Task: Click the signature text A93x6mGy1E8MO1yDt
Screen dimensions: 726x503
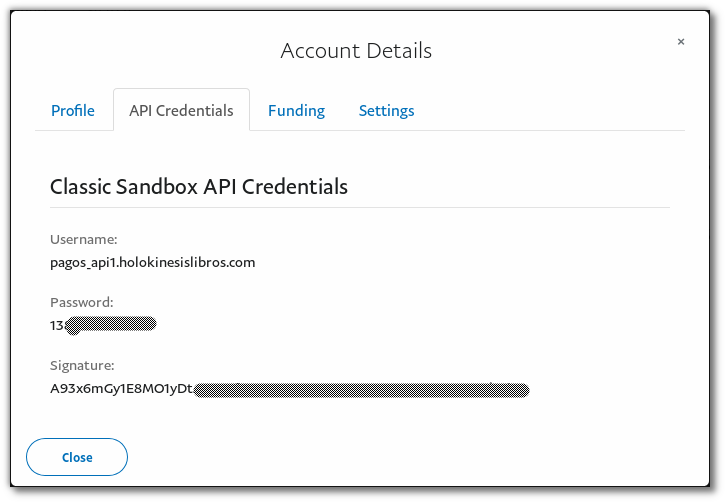Action: point(121,389)
